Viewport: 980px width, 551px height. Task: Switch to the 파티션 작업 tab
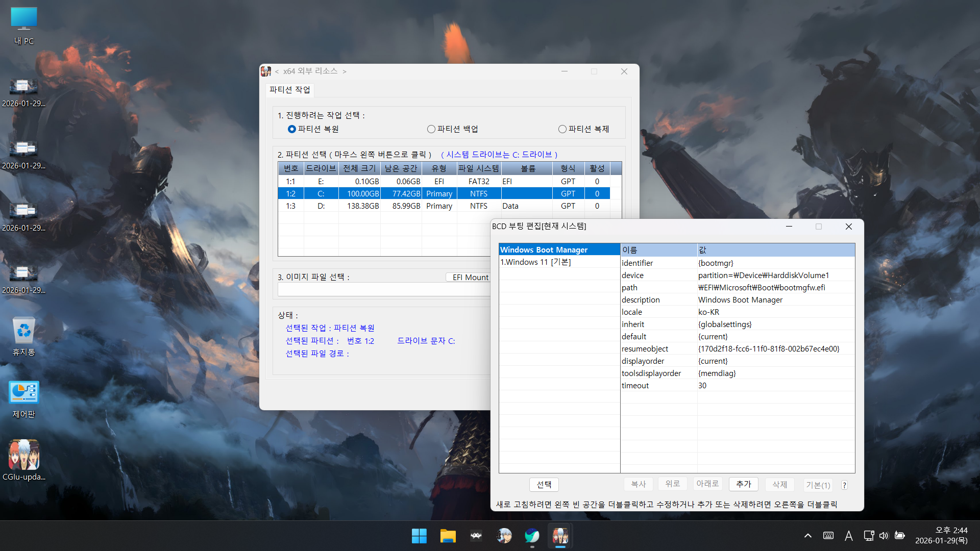point(290,90)
